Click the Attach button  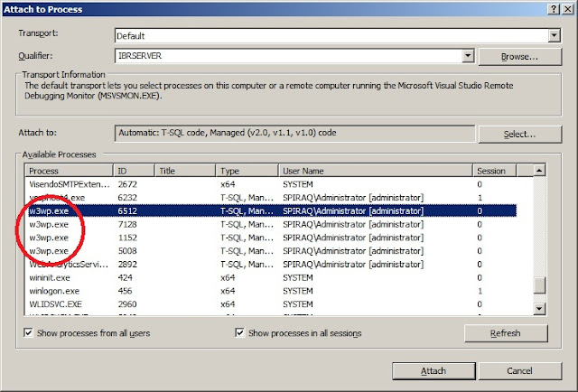point(433,371)
